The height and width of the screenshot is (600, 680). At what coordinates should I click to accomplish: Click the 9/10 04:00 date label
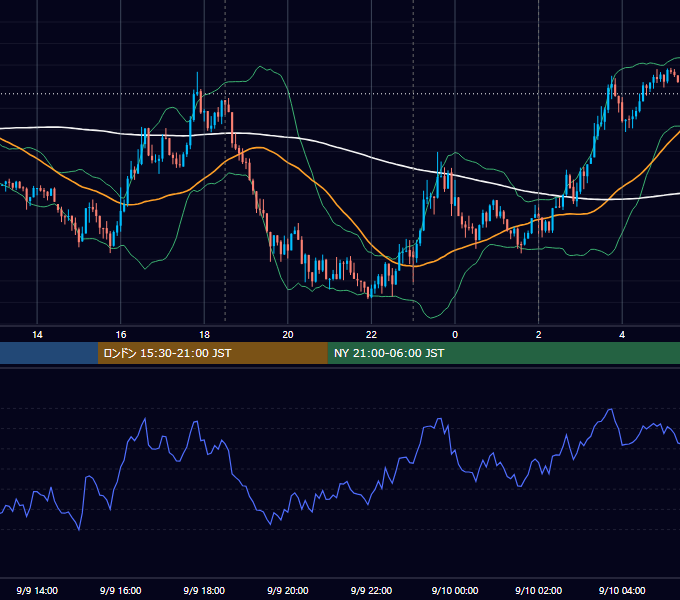pos(622,590)
